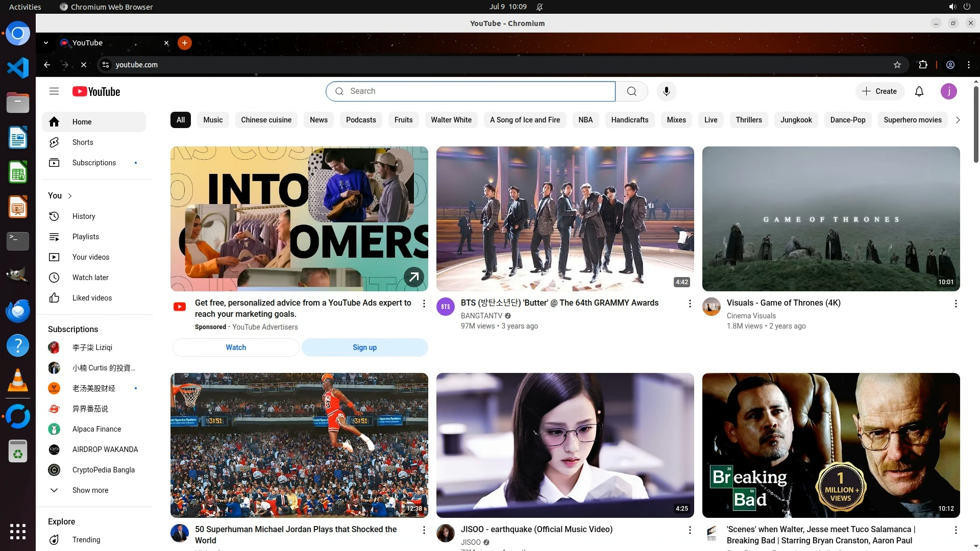
Task: Open Shorts from the sidebar
Action: 83,142
